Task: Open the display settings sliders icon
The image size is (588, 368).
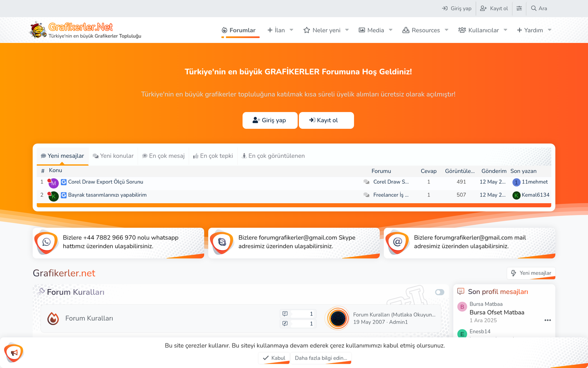Action: pyautogui.click(x=519, y=8)
